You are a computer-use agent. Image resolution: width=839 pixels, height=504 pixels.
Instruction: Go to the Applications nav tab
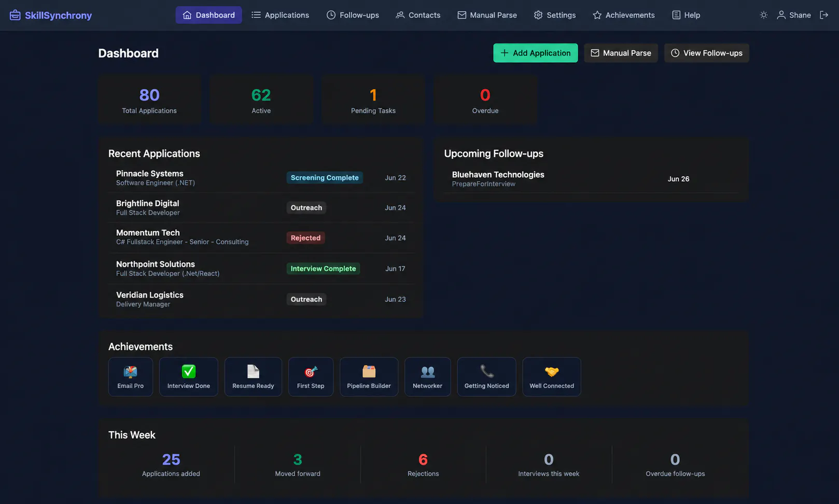[280, 15]
